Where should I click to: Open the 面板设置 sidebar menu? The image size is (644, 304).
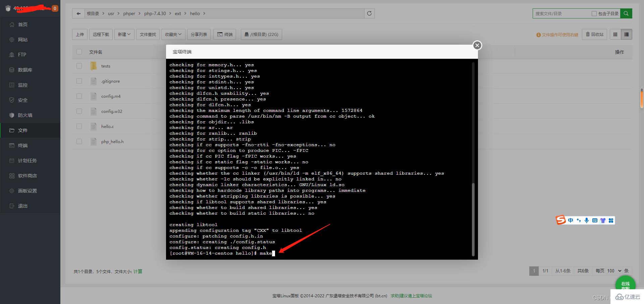(x=30, y=191)
